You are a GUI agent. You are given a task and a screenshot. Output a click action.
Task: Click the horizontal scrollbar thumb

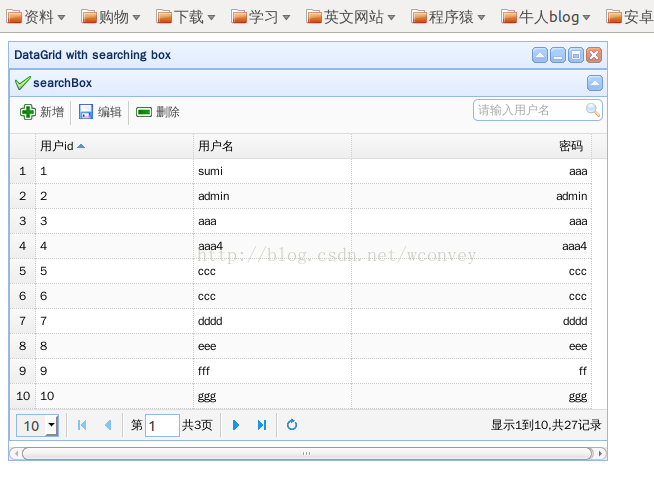click(x=307, y=453)
